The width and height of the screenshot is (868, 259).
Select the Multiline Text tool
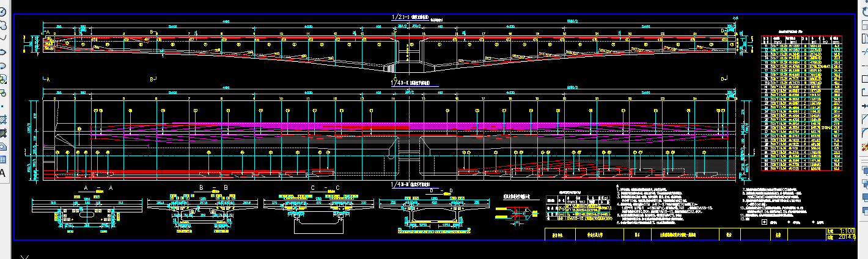(x=2, y=173)
